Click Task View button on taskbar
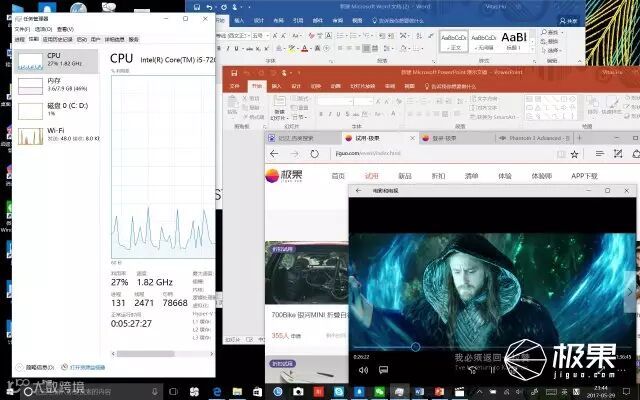The height and width of the screenshot is (400, 640). pos(173,392)
